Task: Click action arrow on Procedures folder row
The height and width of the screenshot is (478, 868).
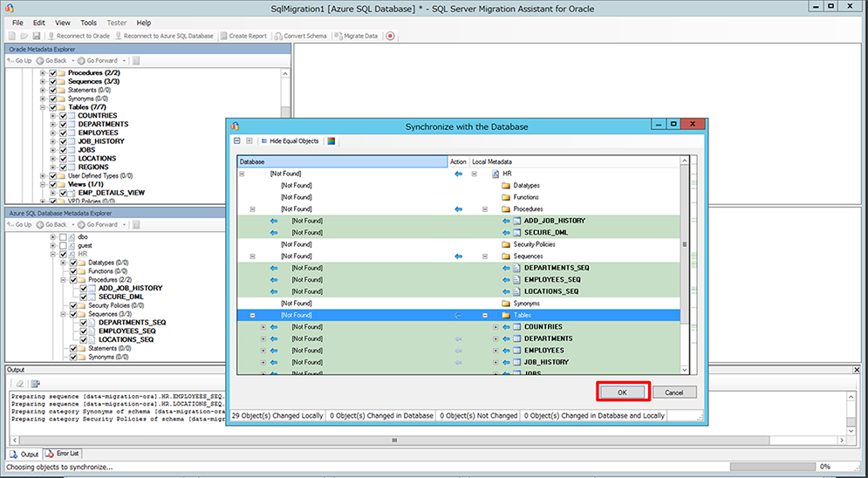Action: pyautogui.click(x=458, y=209)
